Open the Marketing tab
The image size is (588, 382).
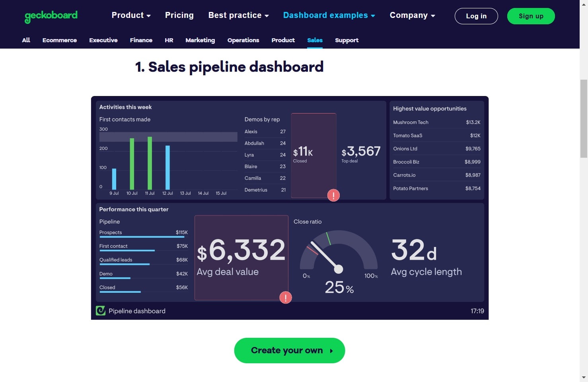click(200, 40)
